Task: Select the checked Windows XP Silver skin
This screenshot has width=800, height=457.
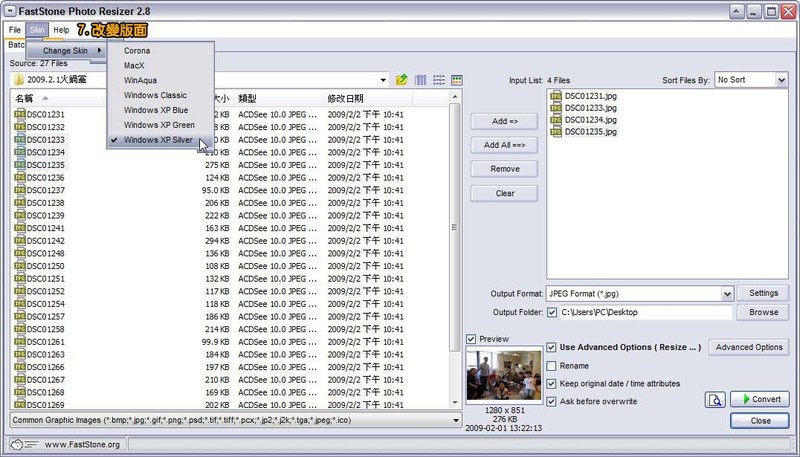Action: (x=160, y=140)
